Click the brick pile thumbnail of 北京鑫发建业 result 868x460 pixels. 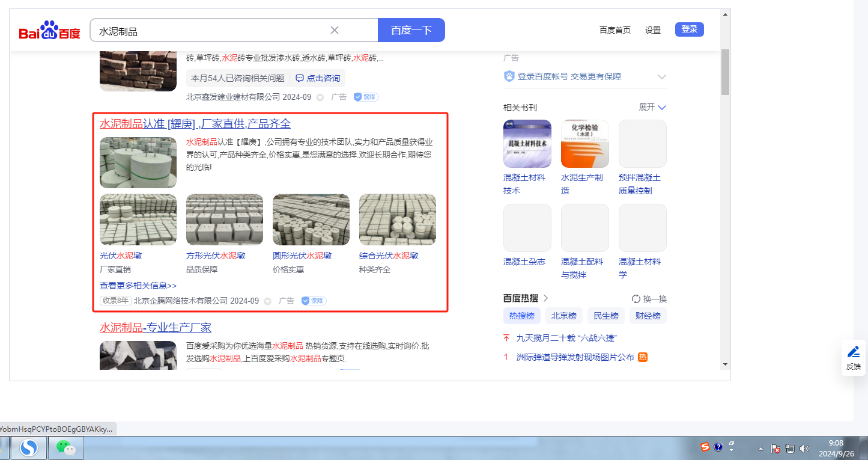pos(138,71)
